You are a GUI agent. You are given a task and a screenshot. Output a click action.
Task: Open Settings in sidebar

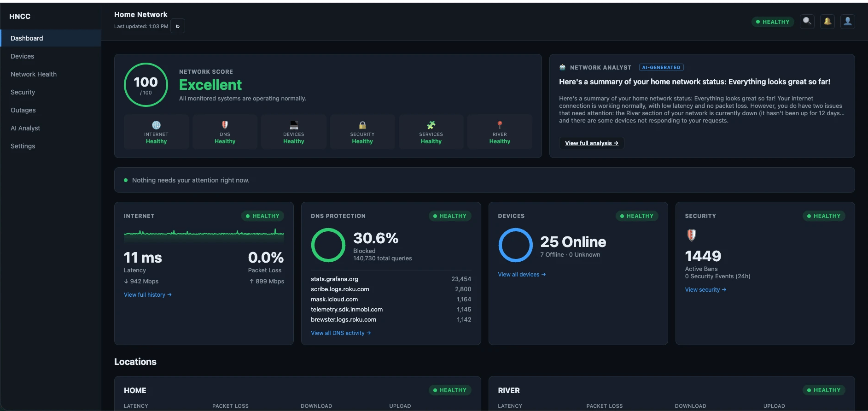[x=51, y=146]
